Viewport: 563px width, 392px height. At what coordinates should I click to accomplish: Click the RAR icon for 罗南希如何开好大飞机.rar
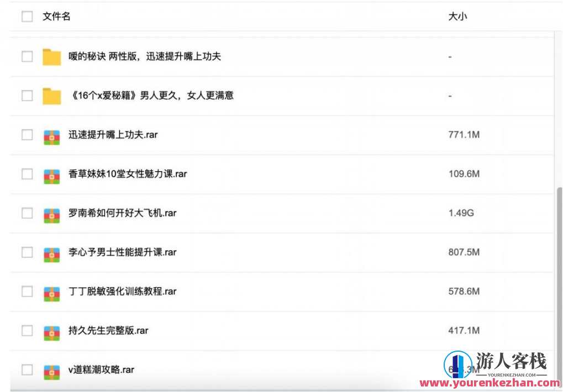[51, 213]
